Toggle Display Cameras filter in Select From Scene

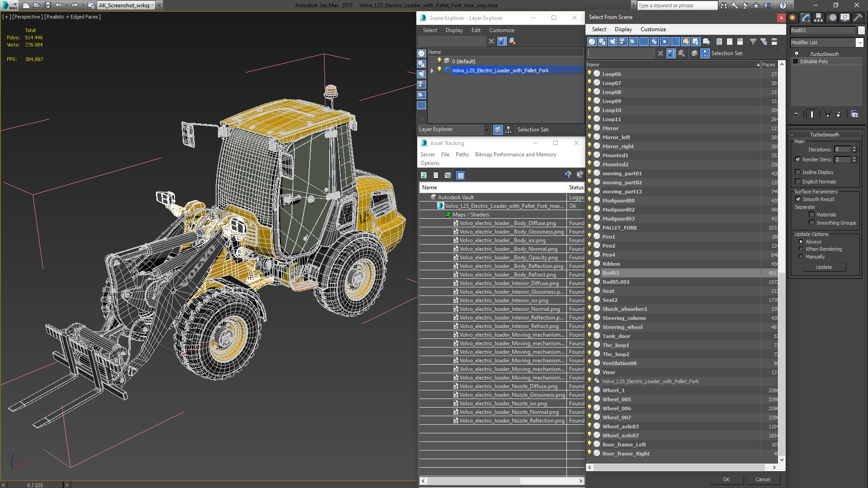coord(623,42)
